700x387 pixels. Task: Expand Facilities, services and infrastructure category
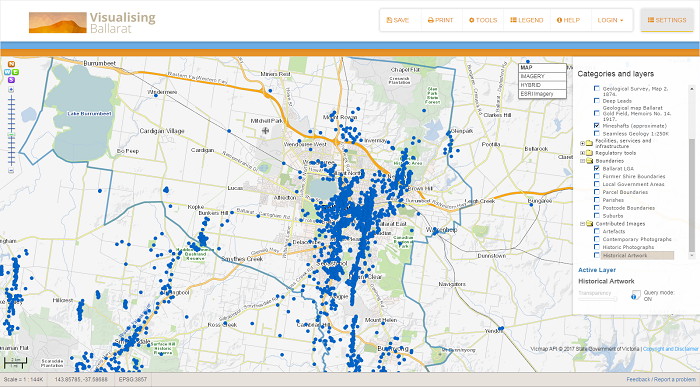(x=583, y=143)
